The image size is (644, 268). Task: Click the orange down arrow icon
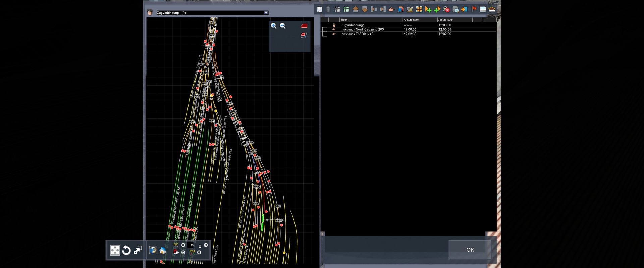365,9
